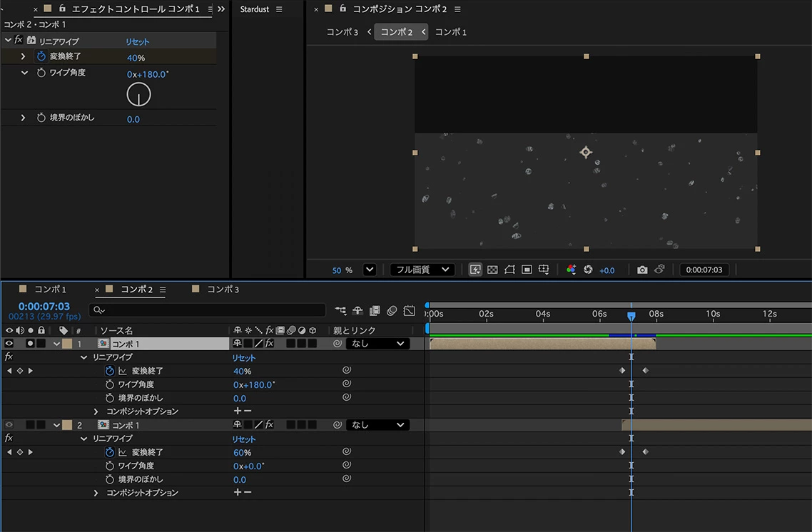Click the reset exposure icon
This screenshot has height=532, width=812.
(588, 270)
